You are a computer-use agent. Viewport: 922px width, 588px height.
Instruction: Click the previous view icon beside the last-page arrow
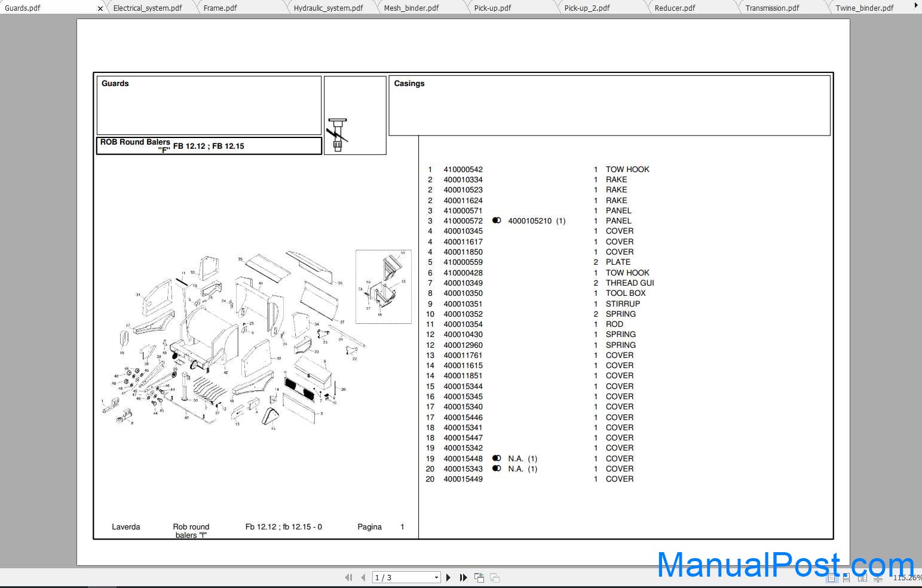pyautogui.click(x=479, y=577)
